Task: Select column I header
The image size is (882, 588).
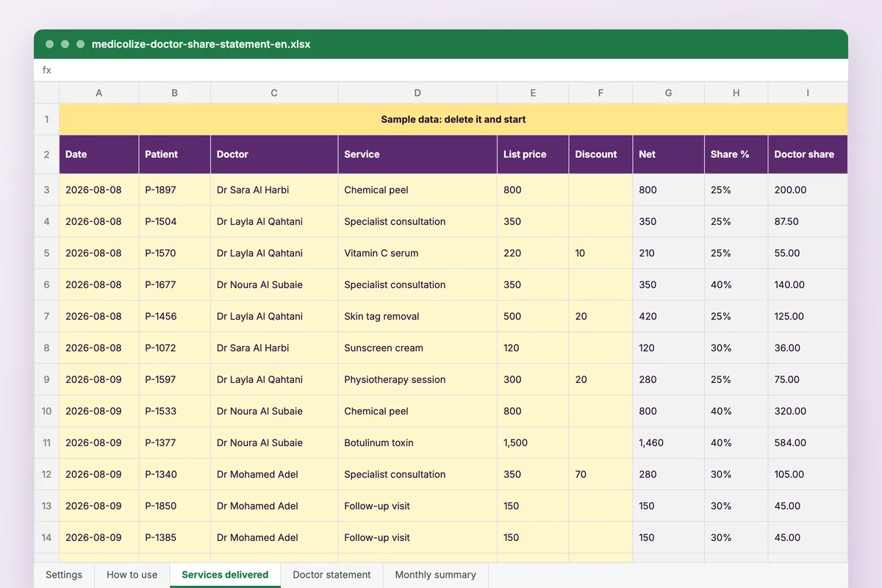Action: tap(808, 93)
